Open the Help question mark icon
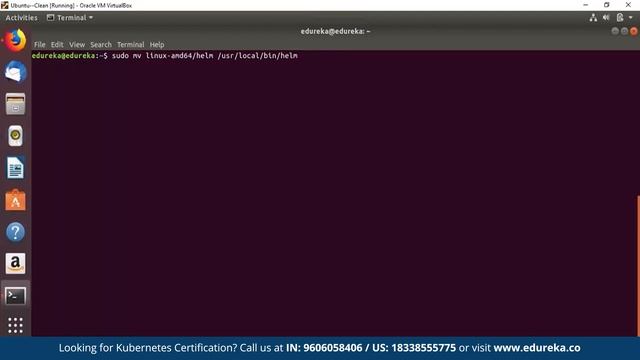 (16, 232)
